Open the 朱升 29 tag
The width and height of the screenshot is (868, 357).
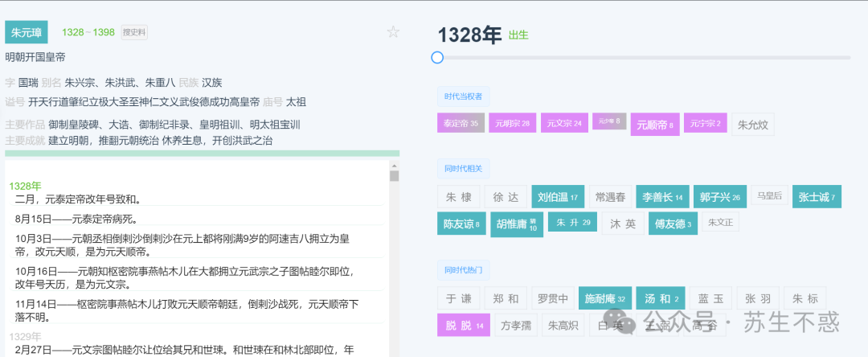(x=572, y=222)
